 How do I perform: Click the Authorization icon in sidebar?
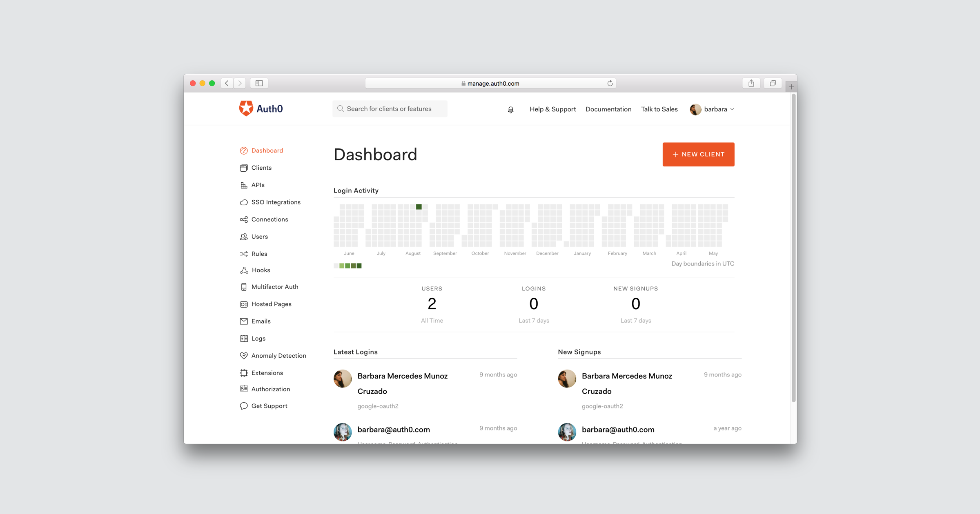244,389
